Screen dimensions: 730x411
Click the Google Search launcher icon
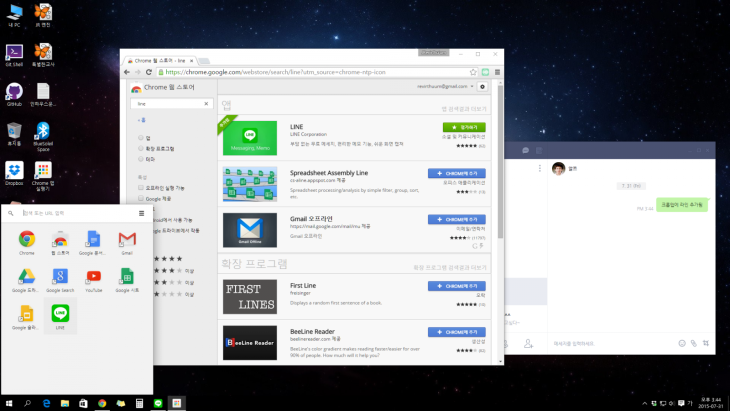tap(60, 276)
